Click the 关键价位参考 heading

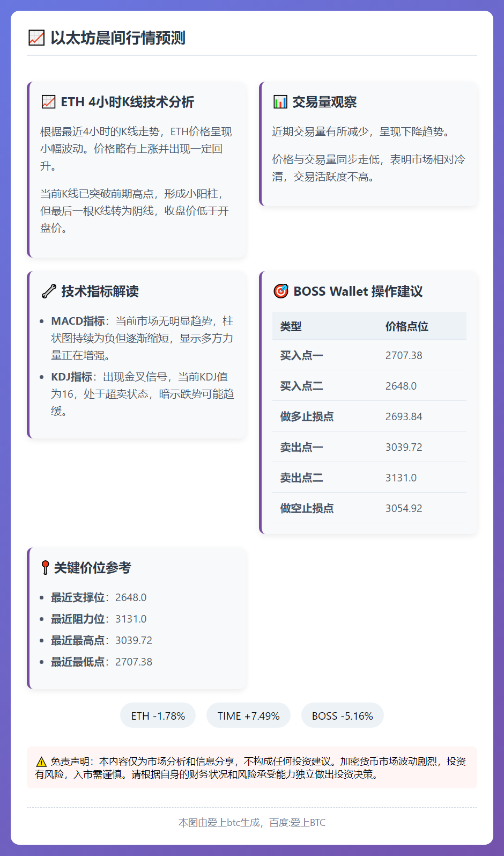(x=93, y=568)
